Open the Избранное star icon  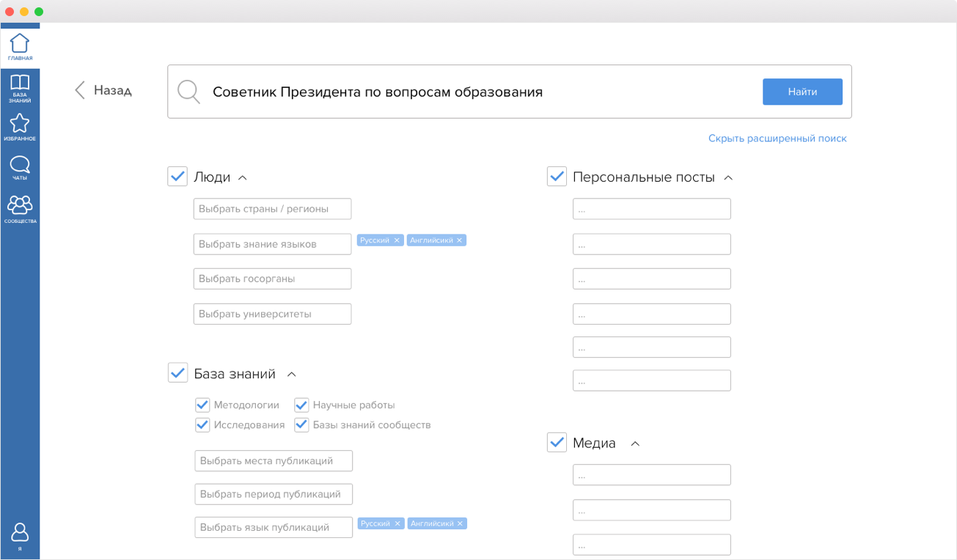point(20,125)
